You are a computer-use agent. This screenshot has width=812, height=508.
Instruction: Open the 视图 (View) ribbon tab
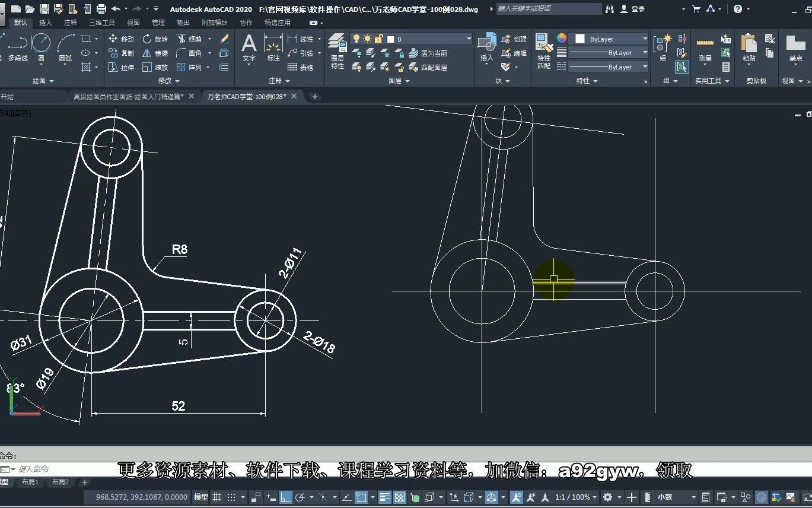pos(133,23)
